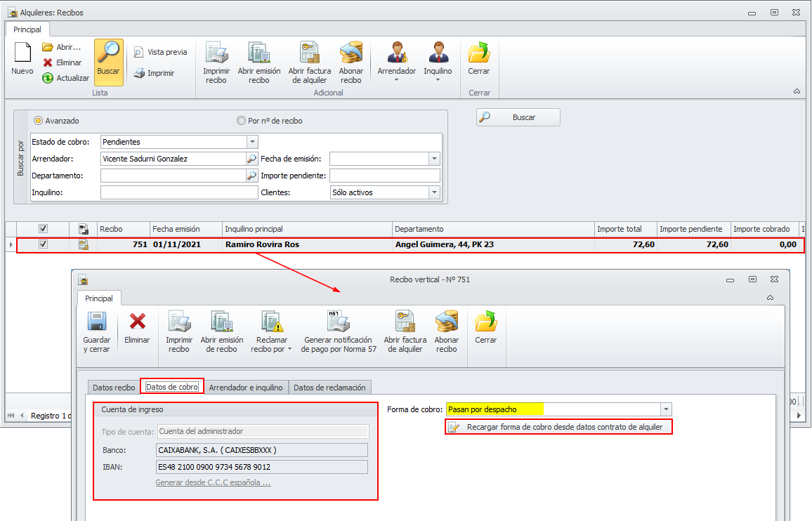Click Abonar recibo in Recibo vertical window
The height and width of the screenshot is (521, 812).
(447, 331)
